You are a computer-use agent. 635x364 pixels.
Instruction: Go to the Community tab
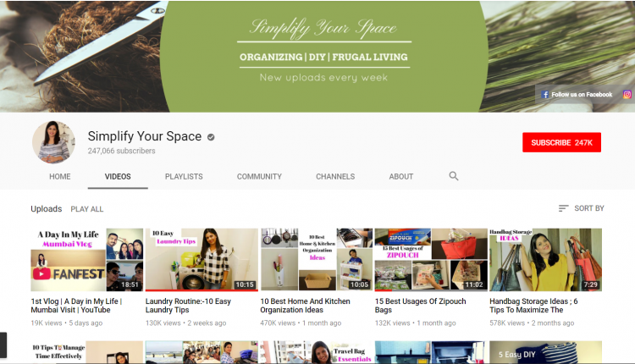(259, 177)
